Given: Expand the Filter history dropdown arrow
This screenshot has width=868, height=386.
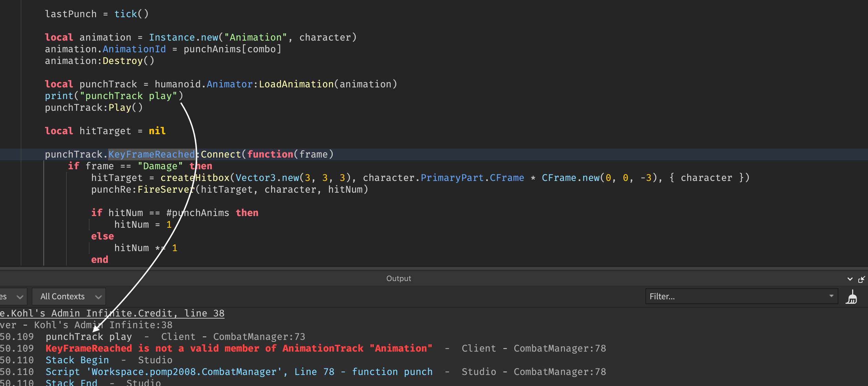Looking at the screenshot, I should 831,296.
